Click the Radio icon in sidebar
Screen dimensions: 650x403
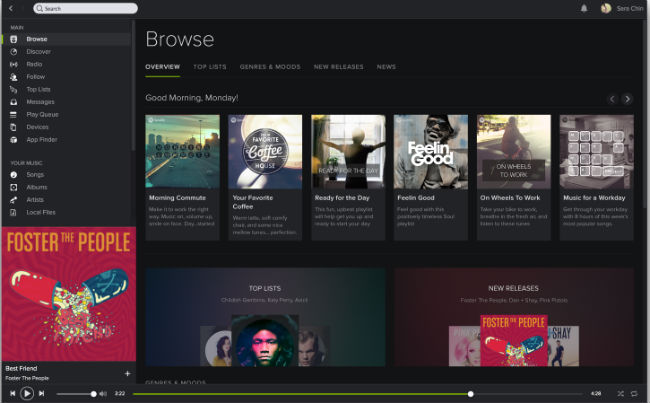pos(14,64)
